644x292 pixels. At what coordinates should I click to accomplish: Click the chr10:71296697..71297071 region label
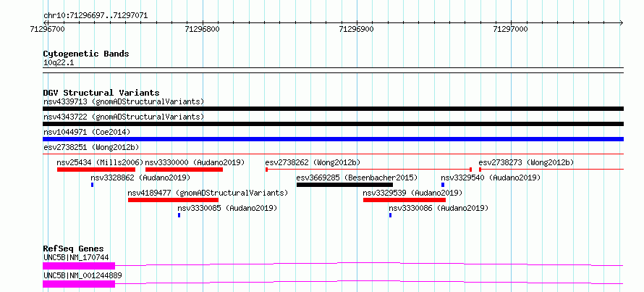[x=96, y=16]
